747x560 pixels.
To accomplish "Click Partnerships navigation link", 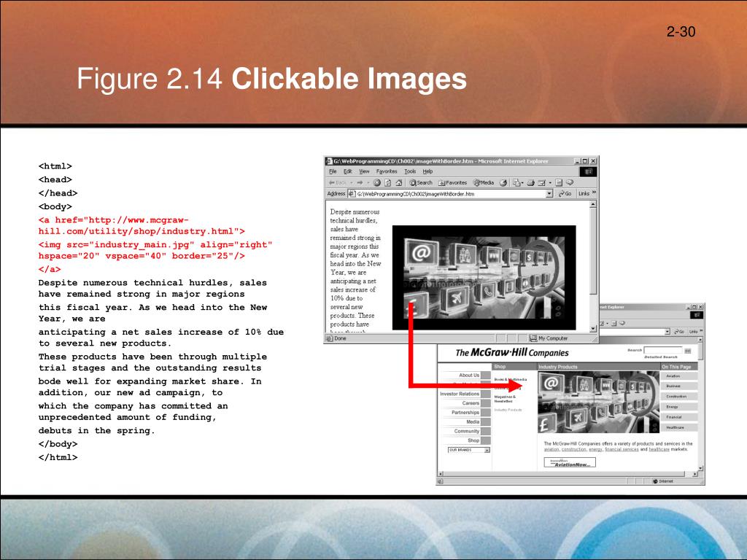I will (465, 413).
